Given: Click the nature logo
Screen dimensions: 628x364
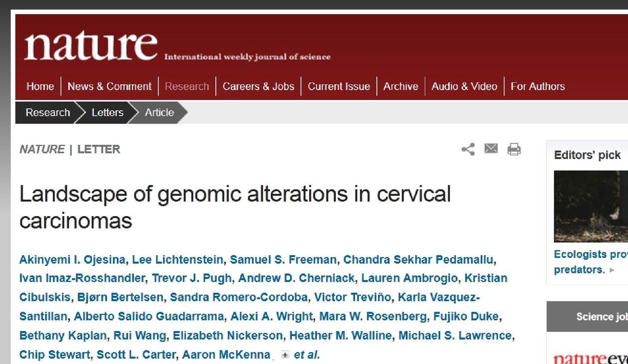Looking at the screenshot, I should (91, 46).
